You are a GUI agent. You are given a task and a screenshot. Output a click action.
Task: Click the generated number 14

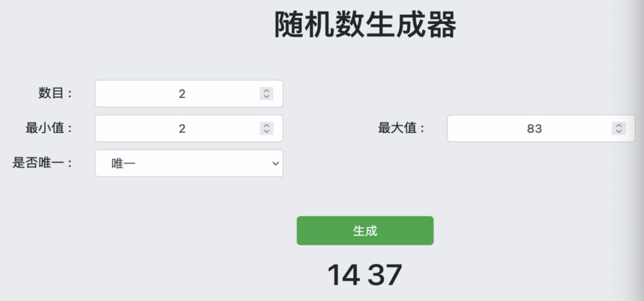(x=343, y=275)
